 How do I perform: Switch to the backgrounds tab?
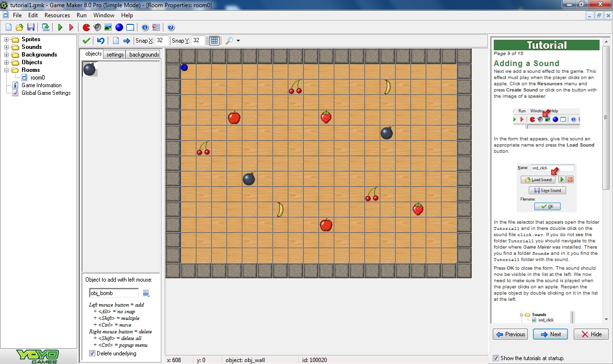click(x=144, y=55)
